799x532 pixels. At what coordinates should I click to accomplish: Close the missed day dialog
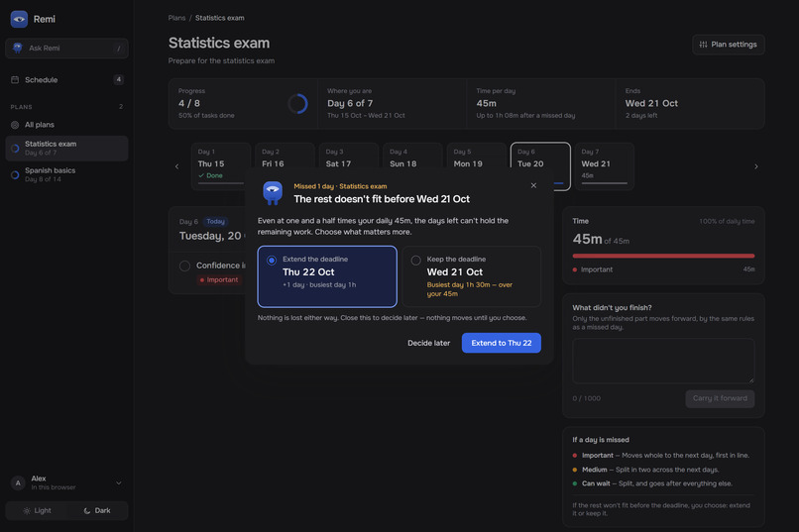coord(533,185)
